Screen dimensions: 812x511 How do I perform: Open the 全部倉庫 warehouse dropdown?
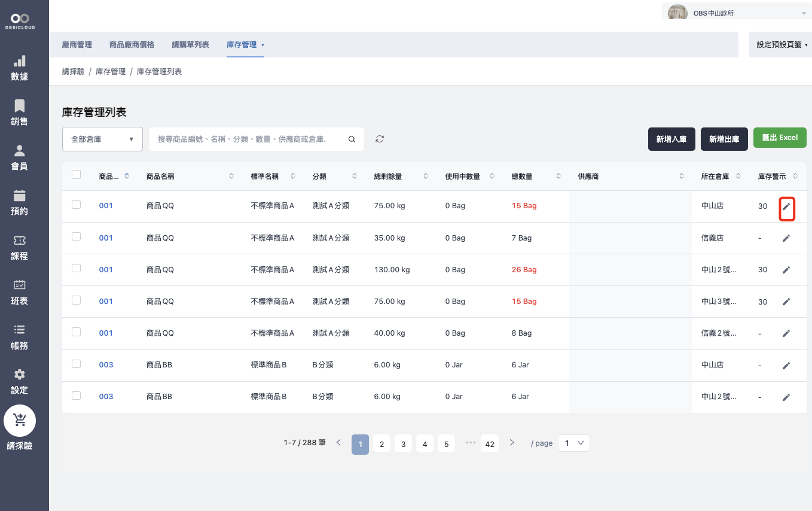tap(102, 139)
